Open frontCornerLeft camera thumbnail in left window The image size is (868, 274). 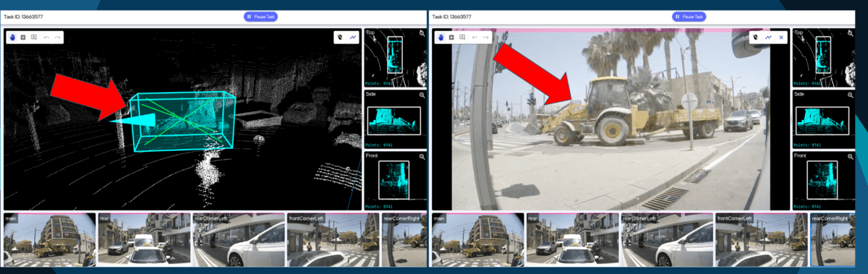(x=333, y=240)
